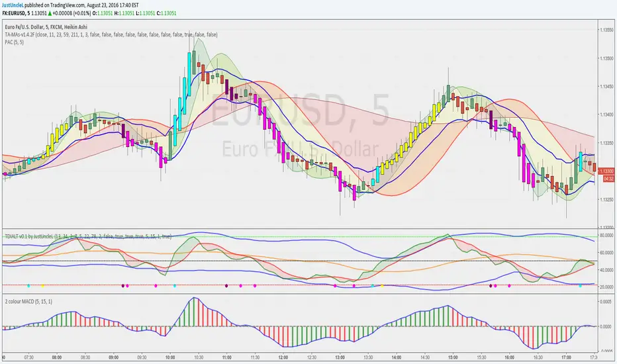Click the H:1.13051 high value
The height and width of the screenshot is (364, 617).
click(124, 13)
